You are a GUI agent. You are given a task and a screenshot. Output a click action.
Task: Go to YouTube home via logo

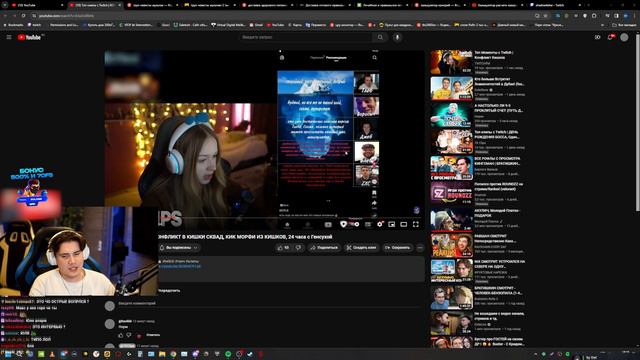point(29,37)
